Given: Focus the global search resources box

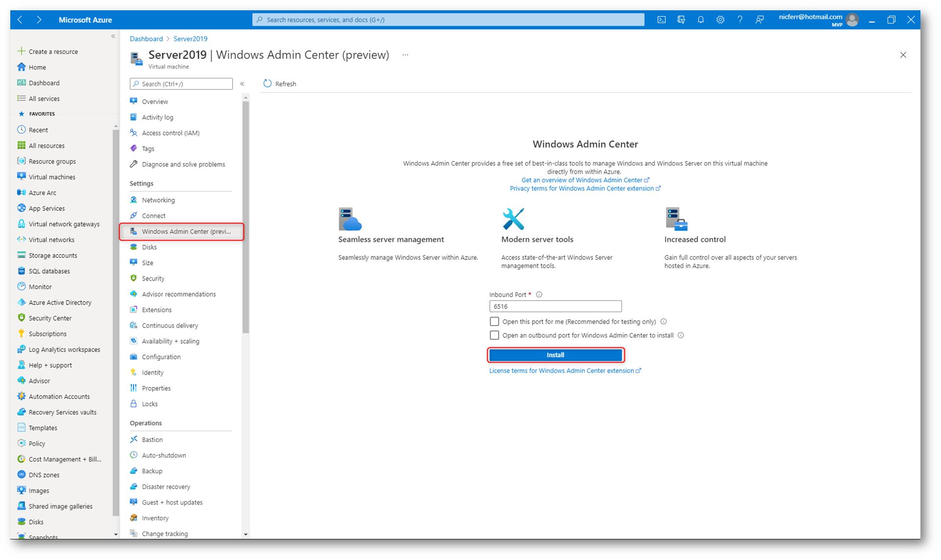Looking at the screenshot, I should click(x=448, y=20).
